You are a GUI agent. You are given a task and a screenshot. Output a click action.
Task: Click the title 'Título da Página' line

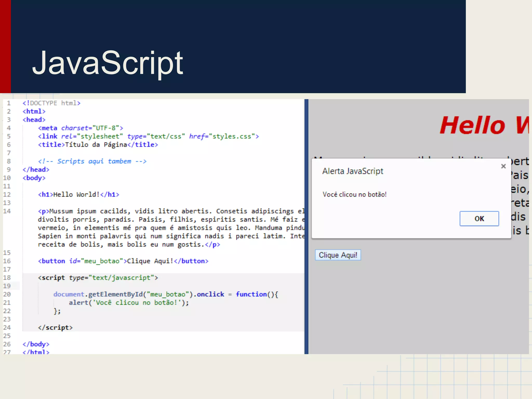coord(98,145)
